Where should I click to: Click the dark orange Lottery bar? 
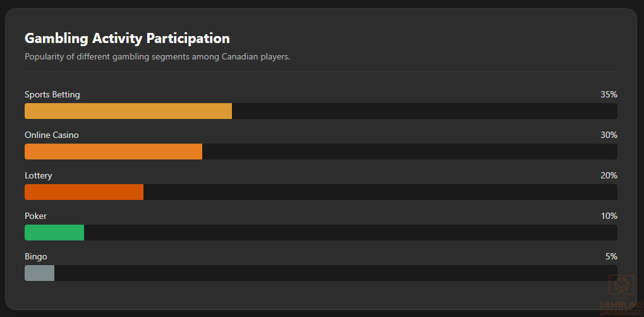[x=84, y=192]
